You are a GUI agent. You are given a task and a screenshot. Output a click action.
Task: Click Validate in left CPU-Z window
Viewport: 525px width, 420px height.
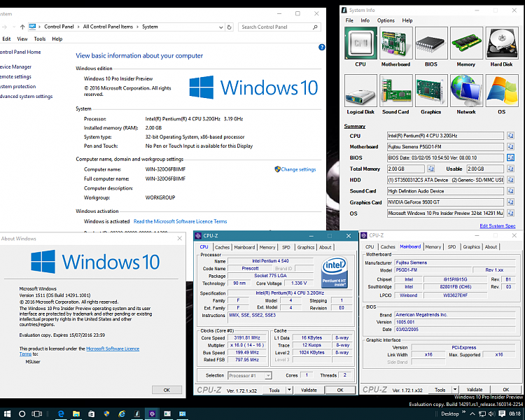pyautogui.click(x=309, y=390)
